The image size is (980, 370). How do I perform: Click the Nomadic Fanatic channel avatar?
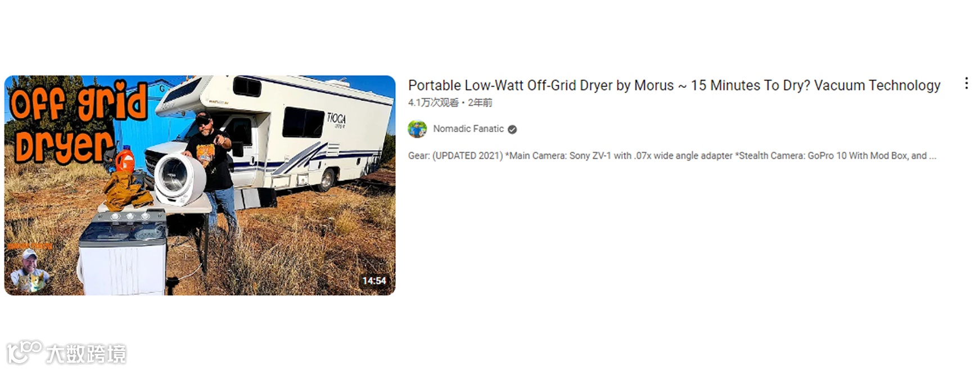(x=417, y=129)
